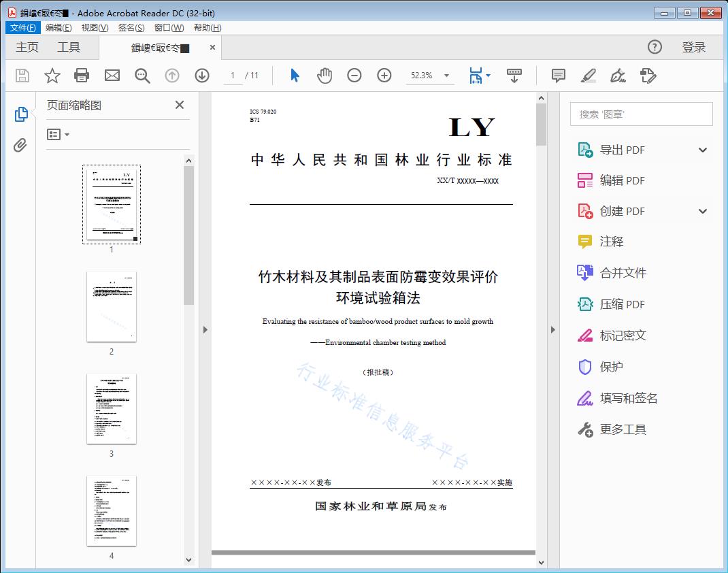Add a sticky note comment
Viewport: 728px width, 573px height.
tap(558, 76)
